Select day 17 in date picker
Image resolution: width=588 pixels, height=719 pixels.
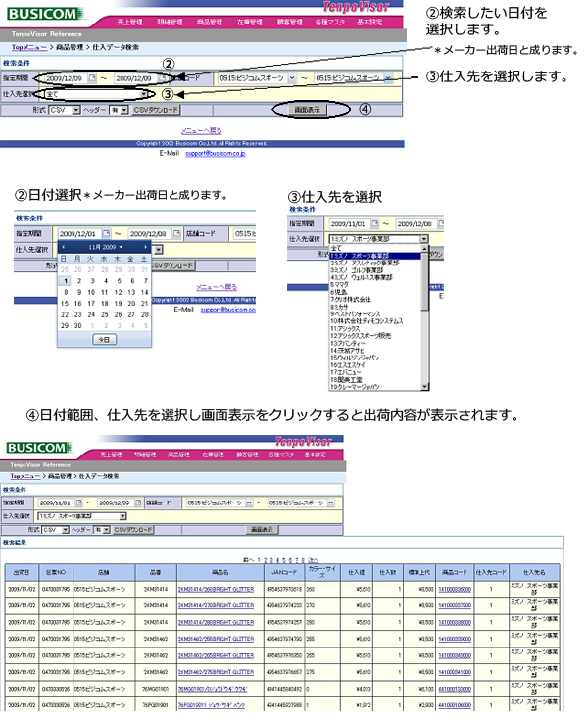pyautogui.click(x=91, y=304)
